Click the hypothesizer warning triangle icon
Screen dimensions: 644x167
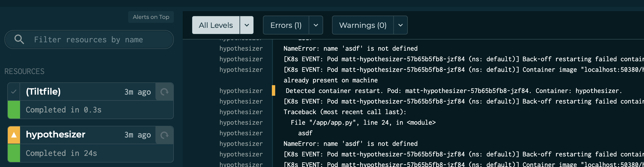click(x=14, y=135)
